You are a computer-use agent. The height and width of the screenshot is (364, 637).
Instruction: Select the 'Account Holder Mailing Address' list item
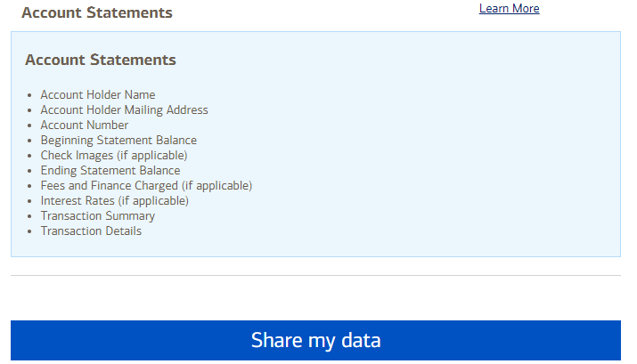pos(125,110)
